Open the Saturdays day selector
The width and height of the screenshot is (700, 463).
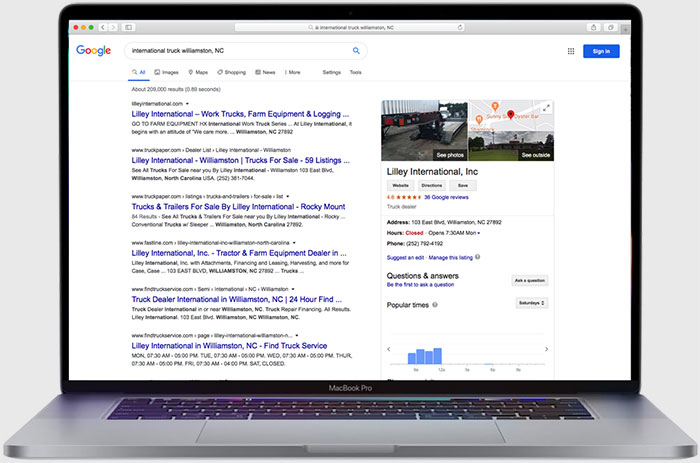point(531,303)
